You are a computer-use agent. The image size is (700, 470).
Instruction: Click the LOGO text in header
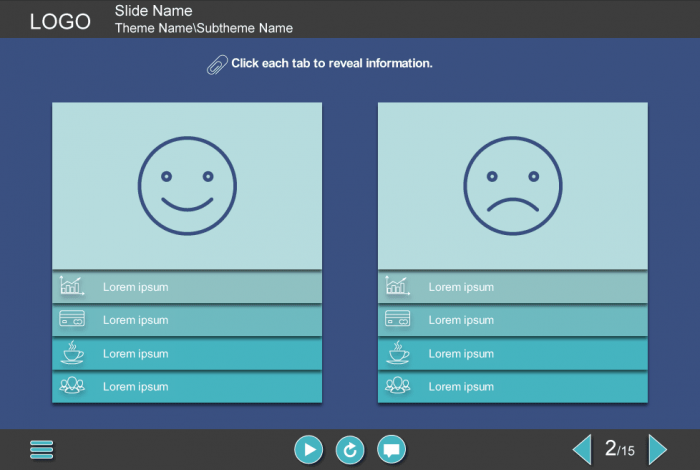point(60,21)
